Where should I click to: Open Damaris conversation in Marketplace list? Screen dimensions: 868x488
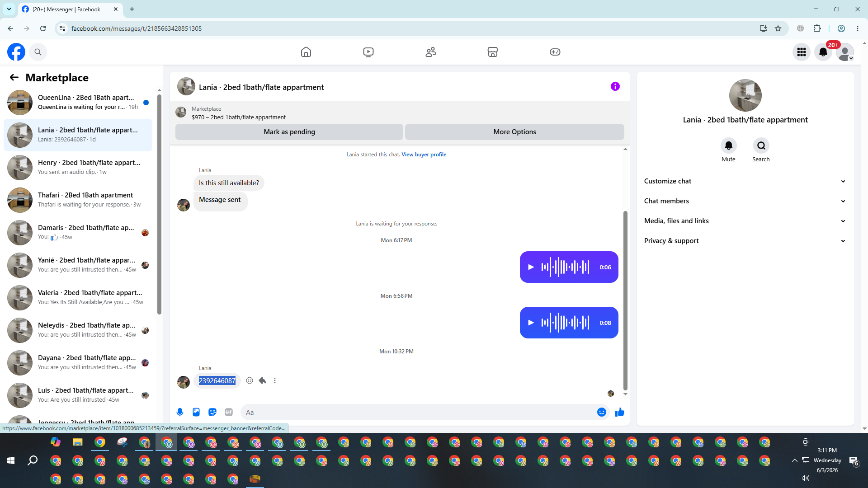78,233
